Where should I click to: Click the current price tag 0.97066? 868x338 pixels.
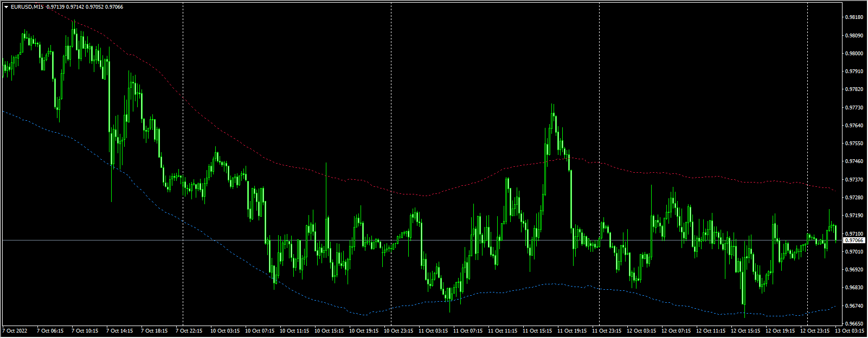(x=854, y=240)
